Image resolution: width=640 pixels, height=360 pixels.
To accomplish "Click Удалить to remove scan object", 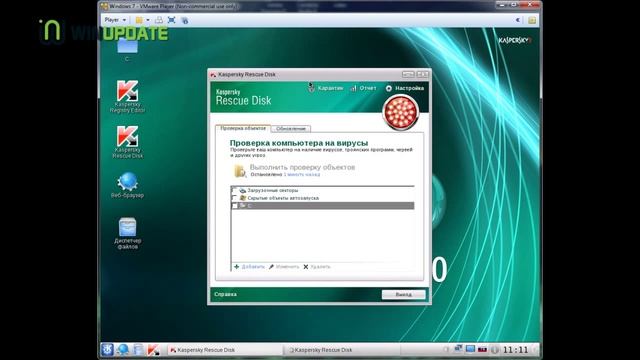I will [x=317, y=267].
